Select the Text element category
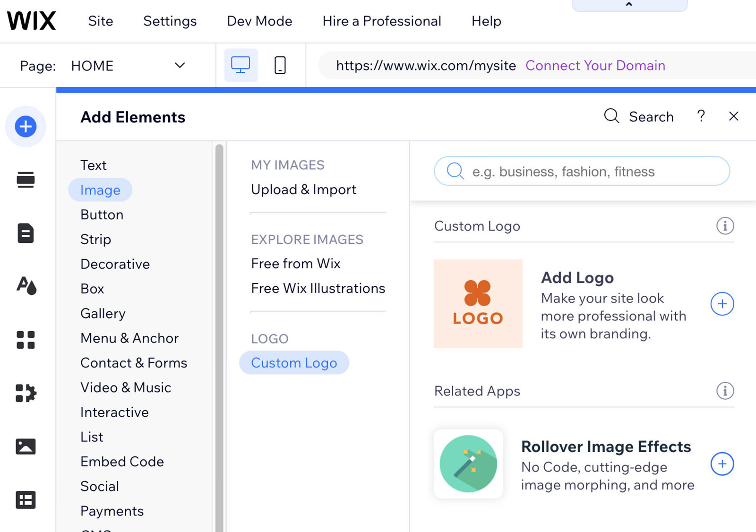 click(x=94, y=165)
